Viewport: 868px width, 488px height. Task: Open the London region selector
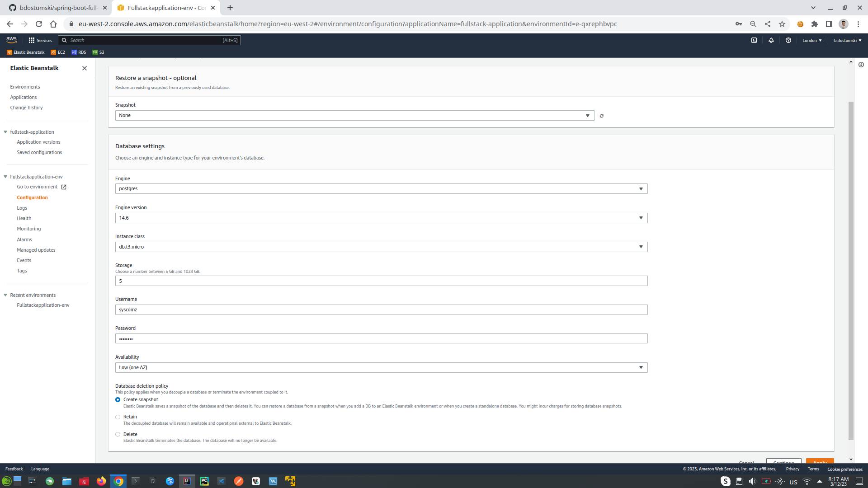pyautogui.click(x=812, y=41)
